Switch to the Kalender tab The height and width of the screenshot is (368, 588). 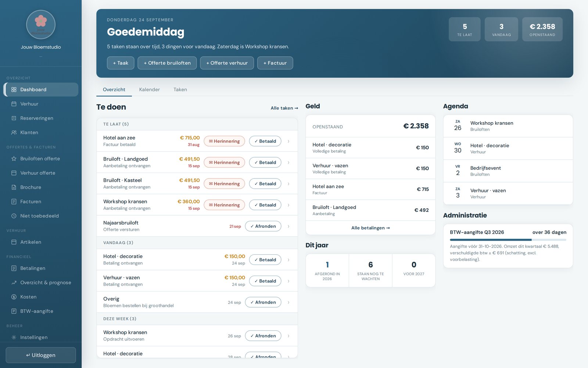tap(150, 89)
